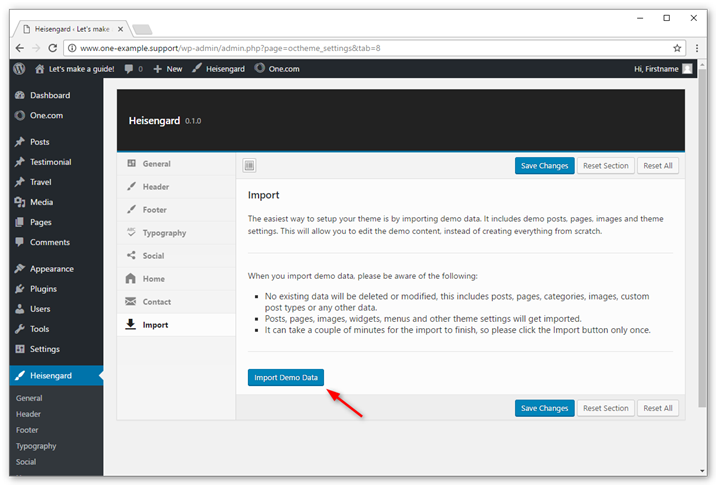Click the page vertical scrollbar
The image size is (716, 485).
tap(702, 237)
